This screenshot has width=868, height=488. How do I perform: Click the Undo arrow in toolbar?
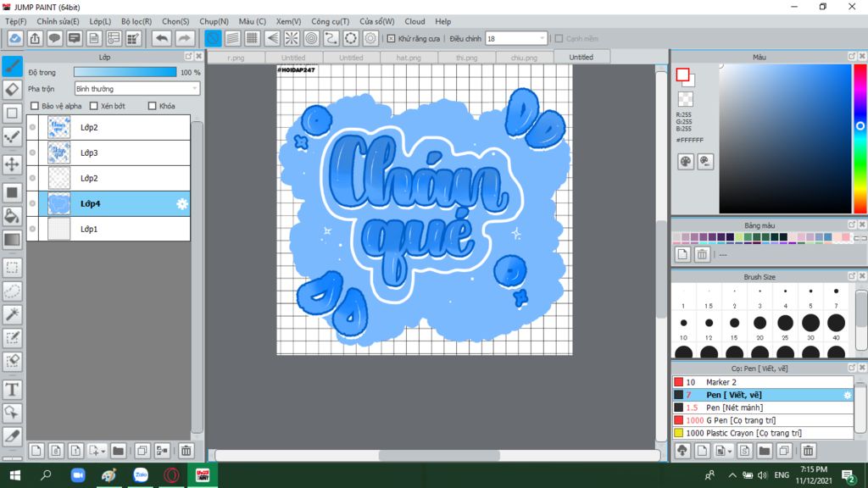162,38
